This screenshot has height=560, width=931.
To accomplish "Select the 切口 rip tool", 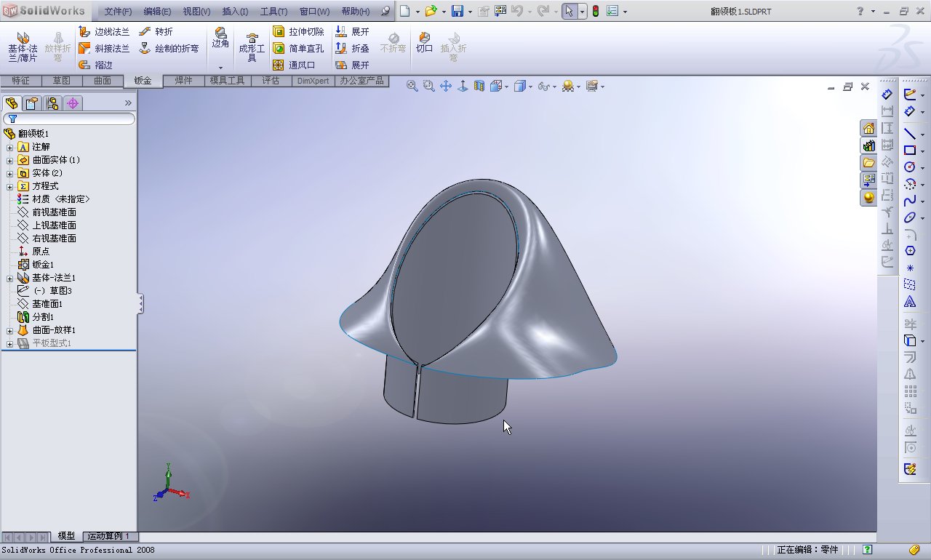I will pyautogui.click(x=424, y=44).
